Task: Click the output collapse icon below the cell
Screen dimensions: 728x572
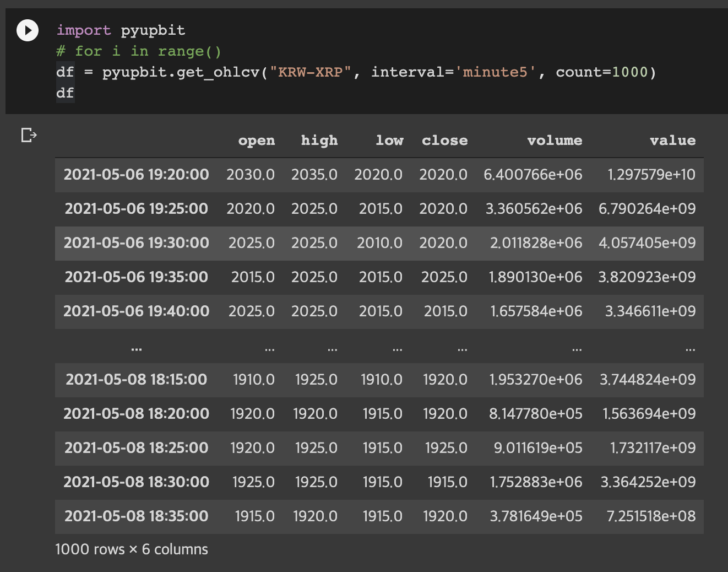Action: point(28,134)
